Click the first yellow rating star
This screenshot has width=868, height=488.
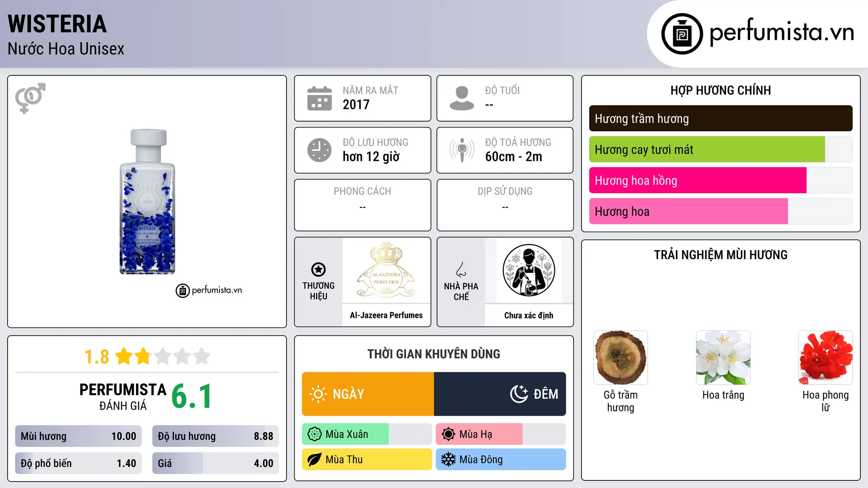coord(124,356)
